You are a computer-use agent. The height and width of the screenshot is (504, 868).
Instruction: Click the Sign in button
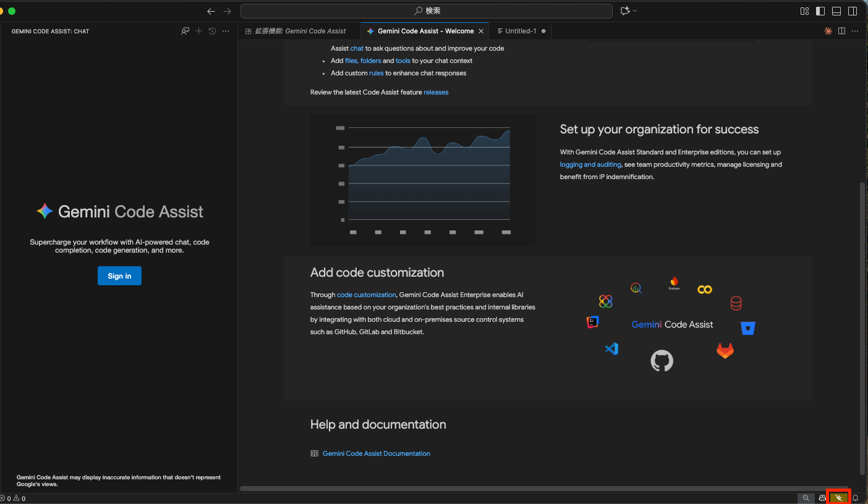pyautogui.click(x=119, y=276)
